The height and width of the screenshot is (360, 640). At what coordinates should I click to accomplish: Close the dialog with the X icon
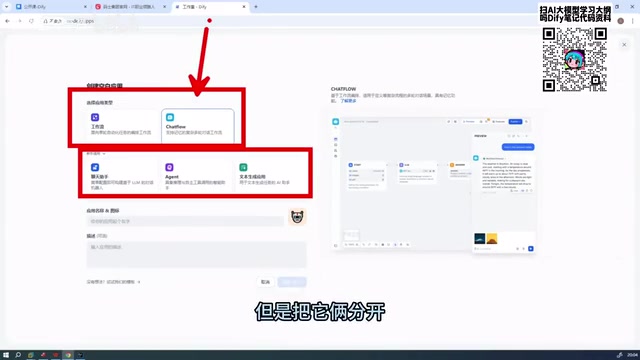click(624, 44)
